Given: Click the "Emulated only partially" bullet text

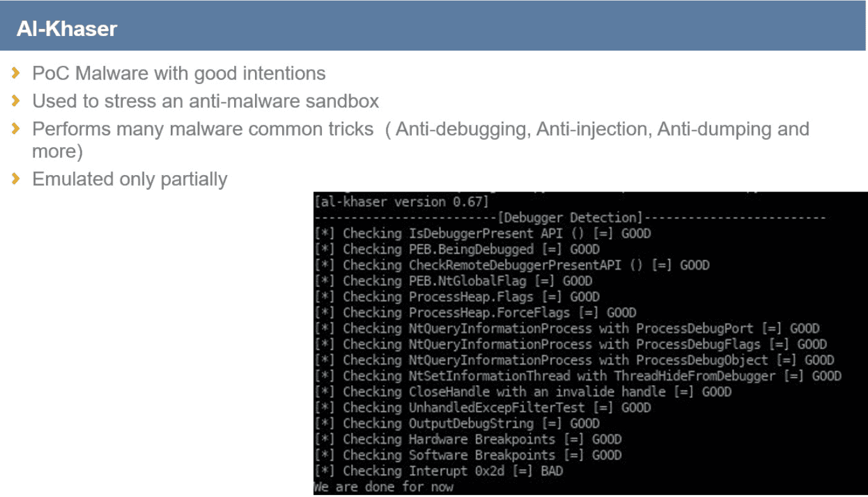Looking at the screenshot, I should click(130, 179).
